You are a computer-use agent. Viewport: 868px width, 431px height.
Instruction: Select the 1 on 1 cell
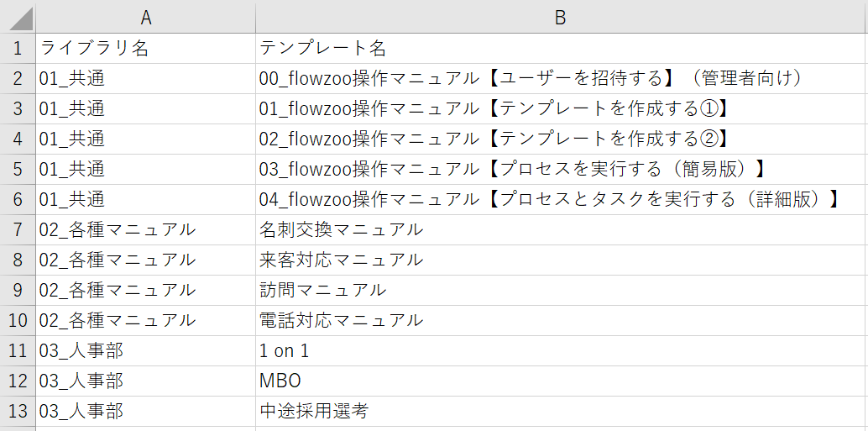[285, 350]
